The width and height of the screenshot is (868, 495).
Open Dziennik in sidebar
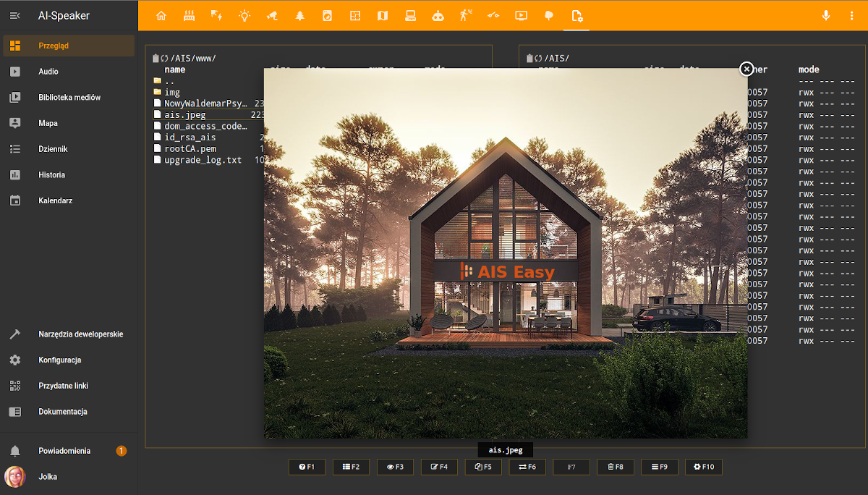coord(69,149)
